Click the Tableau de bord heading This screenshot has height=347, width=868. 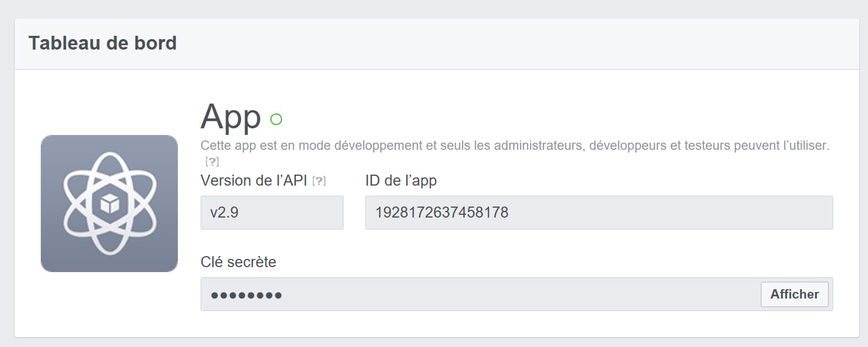tap(102, 43)
